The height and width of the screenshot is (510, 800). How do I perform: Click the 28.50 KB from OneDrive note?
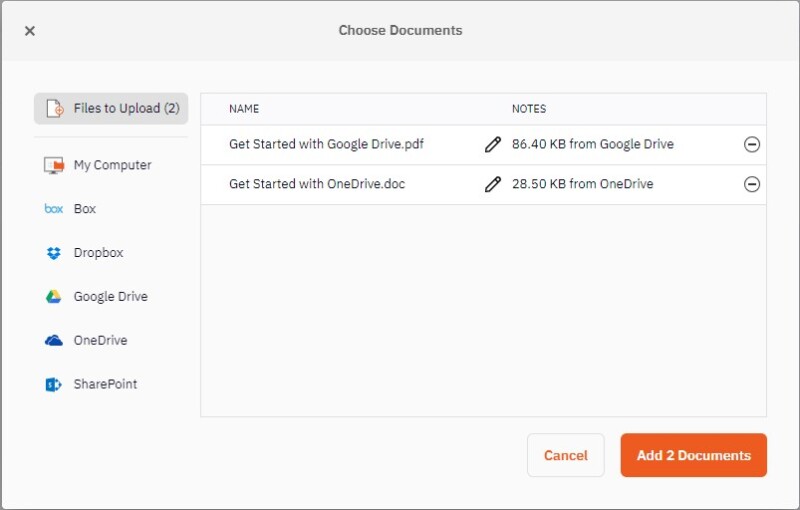coord(582,184)
